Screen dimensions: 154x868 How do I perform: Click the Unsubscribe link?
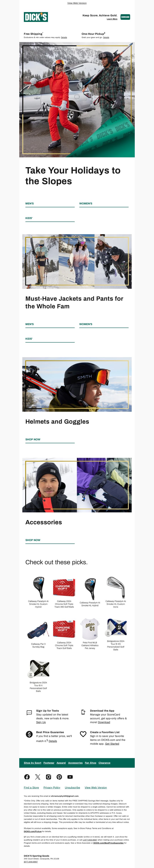[x=72, y=788]
